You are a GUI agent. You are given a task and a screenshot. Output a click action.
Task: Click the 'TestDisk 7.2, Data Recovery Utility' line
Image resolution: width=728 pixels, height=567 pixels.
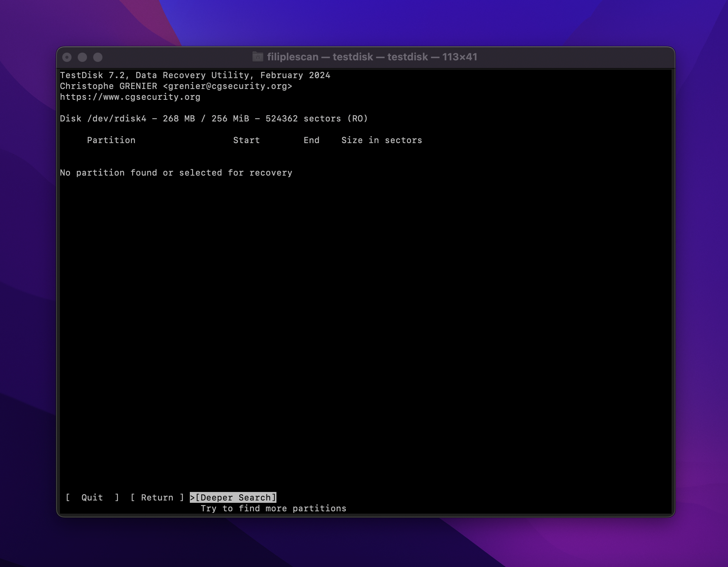pos(195,75)
